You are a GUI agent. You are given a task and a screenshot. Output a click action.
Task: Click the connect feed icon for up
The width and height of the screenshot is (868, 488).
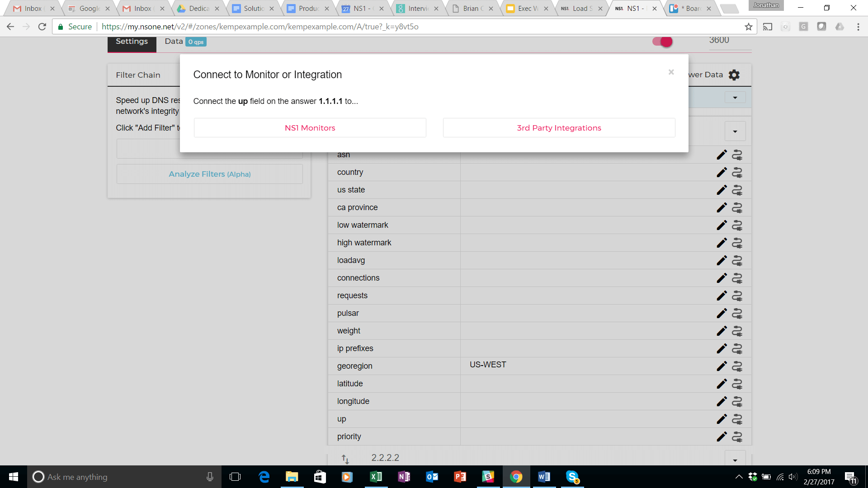tap(737, 419)
